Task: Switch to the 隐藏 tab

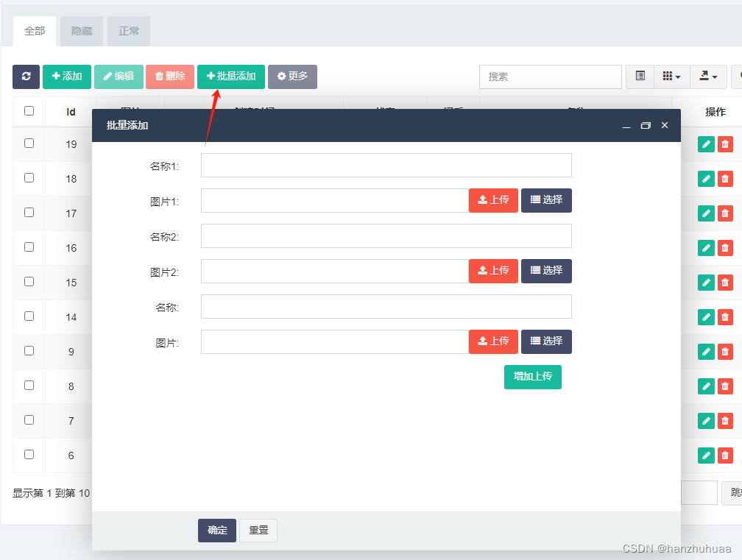Action: click(82, 31)
